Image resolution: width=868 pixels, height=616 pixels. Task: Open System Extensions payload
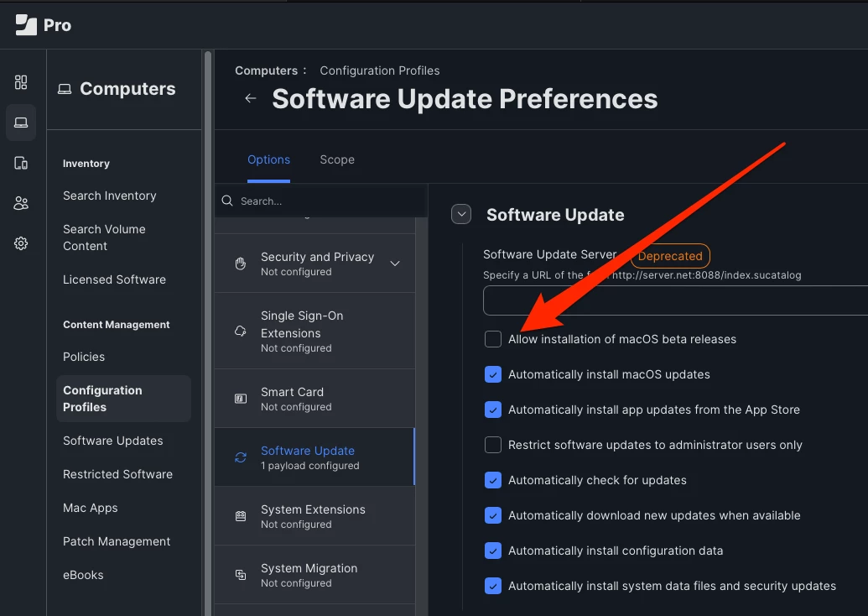click(x=314, y=516)
